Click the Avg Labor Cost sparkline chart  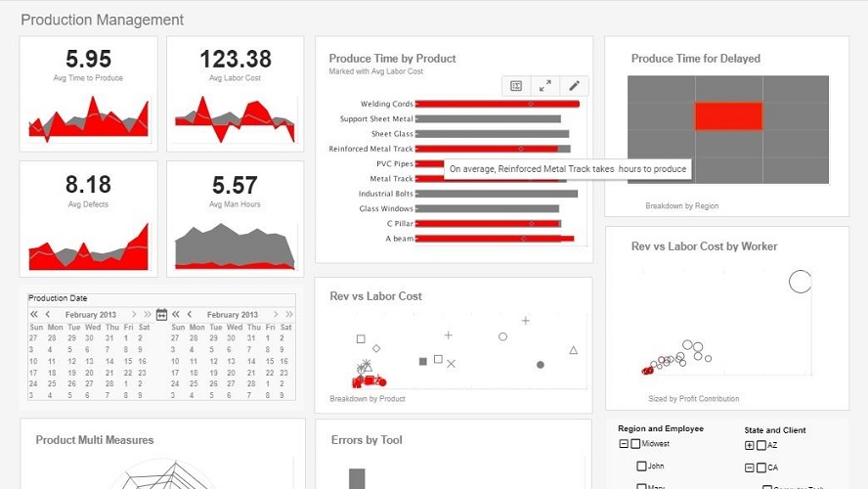(x=235, y=118)
